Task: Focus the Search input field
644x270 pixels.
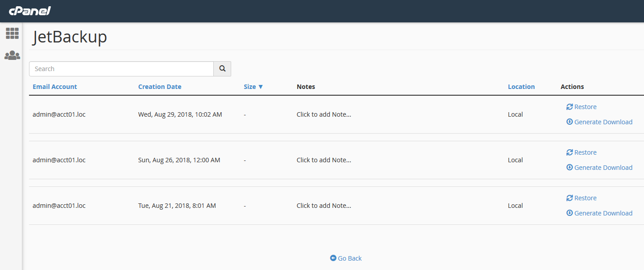Action: pos(121,69)
